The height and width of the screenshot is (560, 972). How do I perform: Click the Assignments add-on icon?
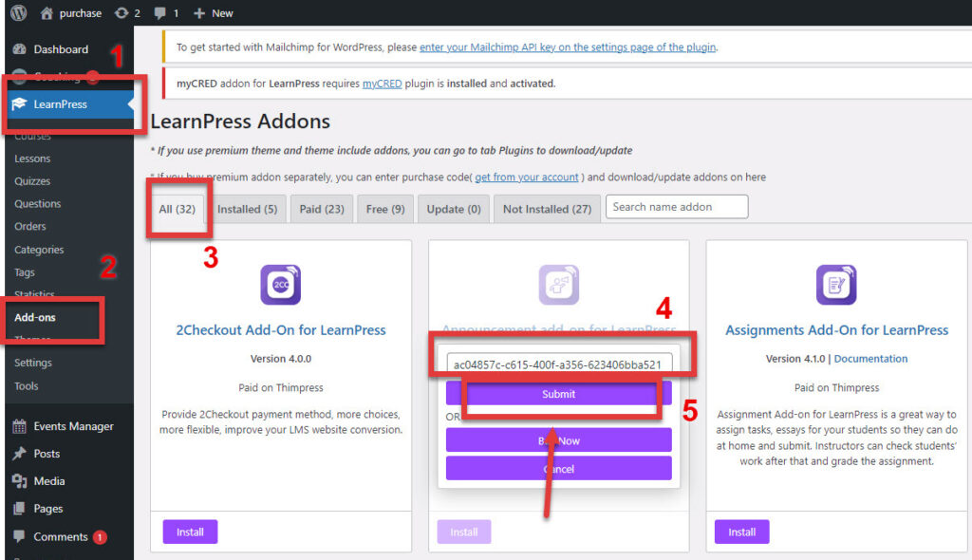pyautogui.click(x=836, y=285)
